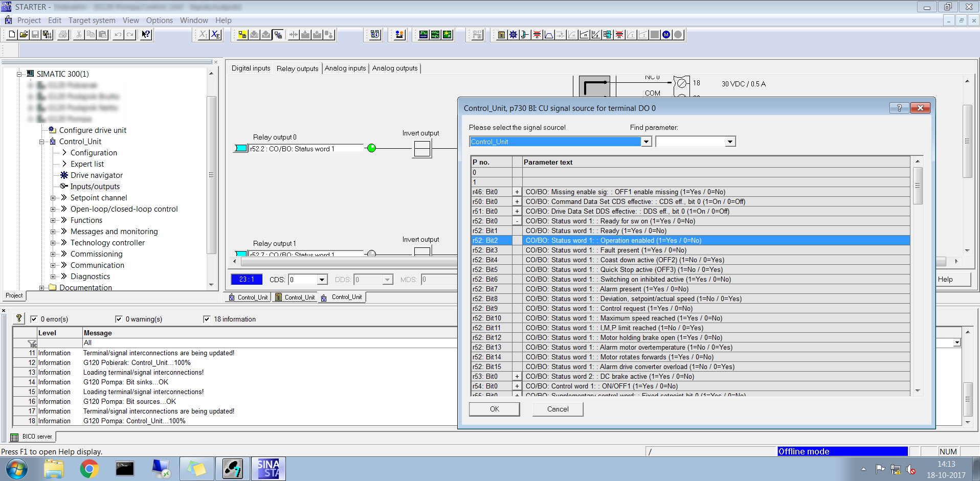
Task: Open the Options menu
Action: (160, 20)
